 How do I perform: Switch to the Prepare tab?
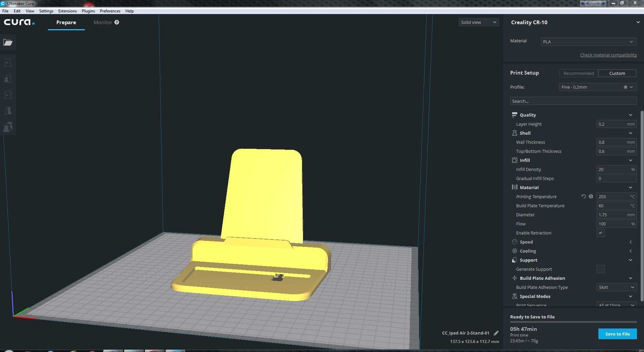pyautogui.click(x=66, y=23)
